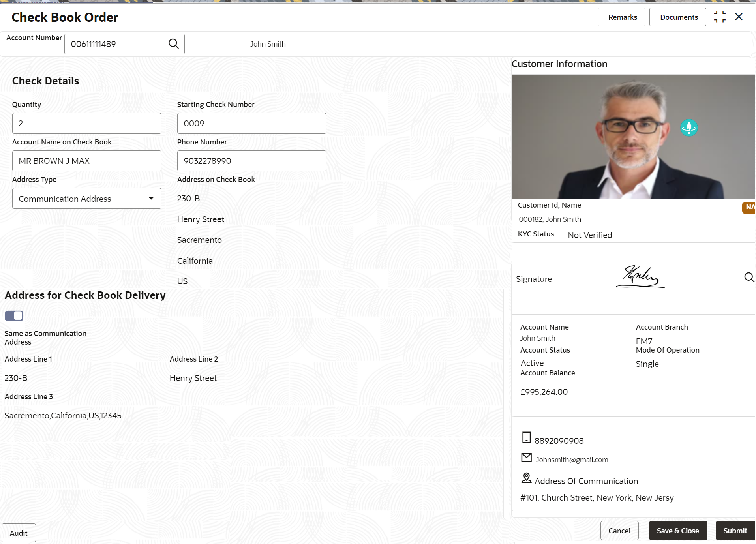The height and width of the screenshot is (544, 756).
Task: Submit the check book order
Action: coord(735,531)
